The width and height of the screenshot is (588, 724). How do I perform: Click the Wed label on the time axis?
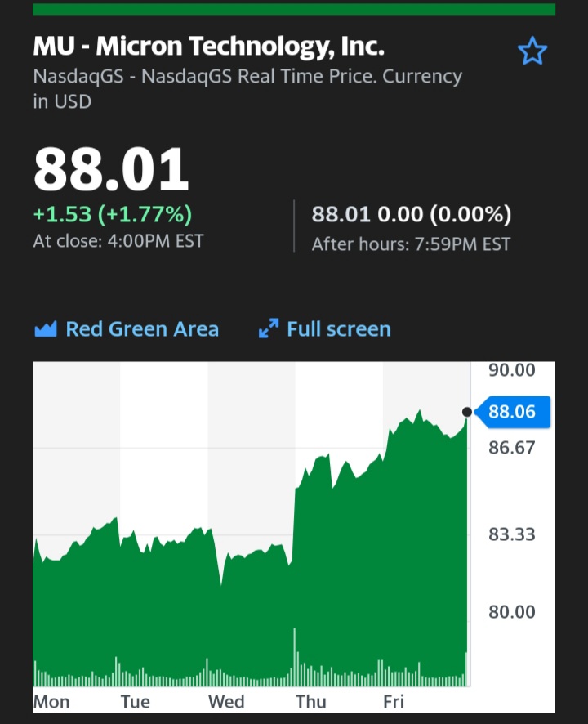click(x=226, y=702)
